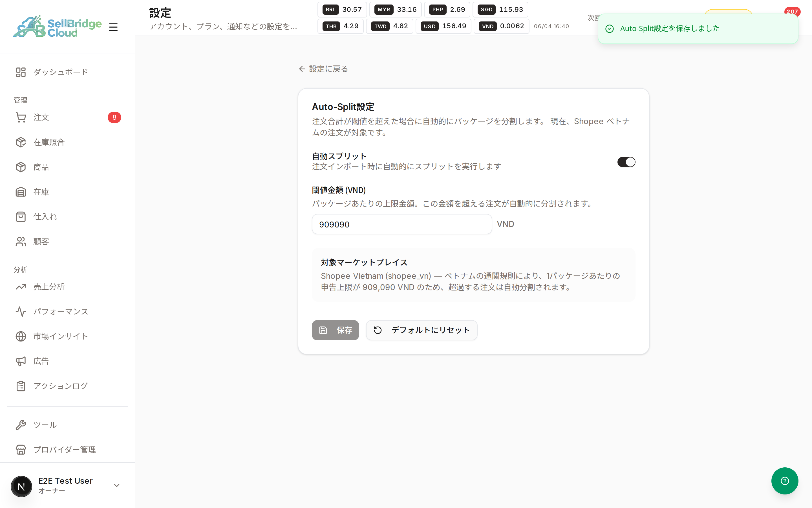Click the 仕入れ shopping bag icon

pyautogui.click(x=21, y=217)
